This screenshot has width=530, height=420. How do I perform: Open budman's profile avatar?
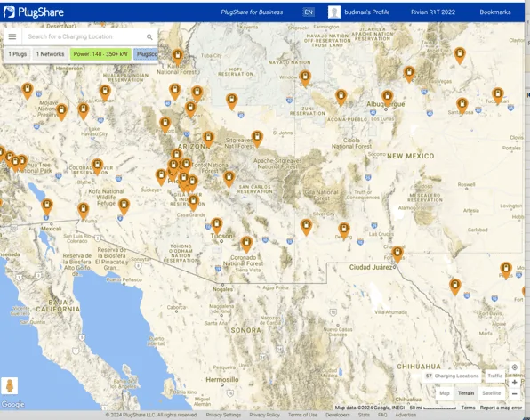(x=334, y=12)
